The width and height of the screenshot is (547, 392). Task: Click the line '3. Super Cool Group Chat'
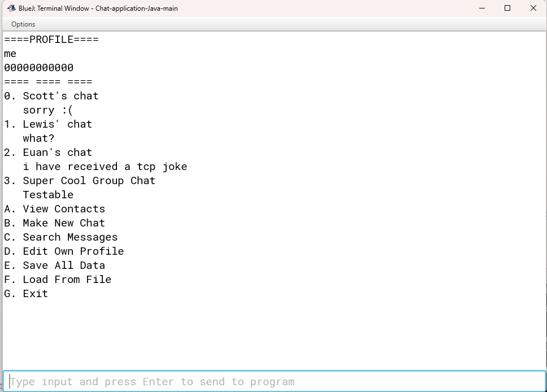pyautogui.click(x=80, y=181)
